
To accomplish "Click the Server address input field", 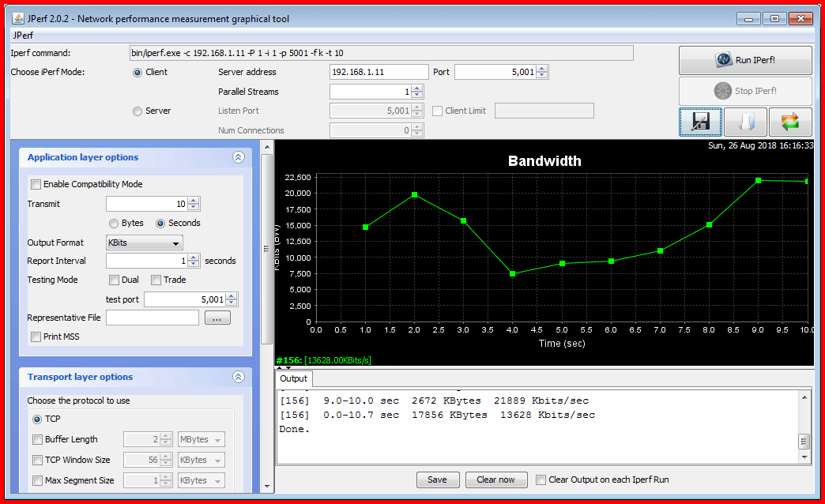I will click(379, 72).
